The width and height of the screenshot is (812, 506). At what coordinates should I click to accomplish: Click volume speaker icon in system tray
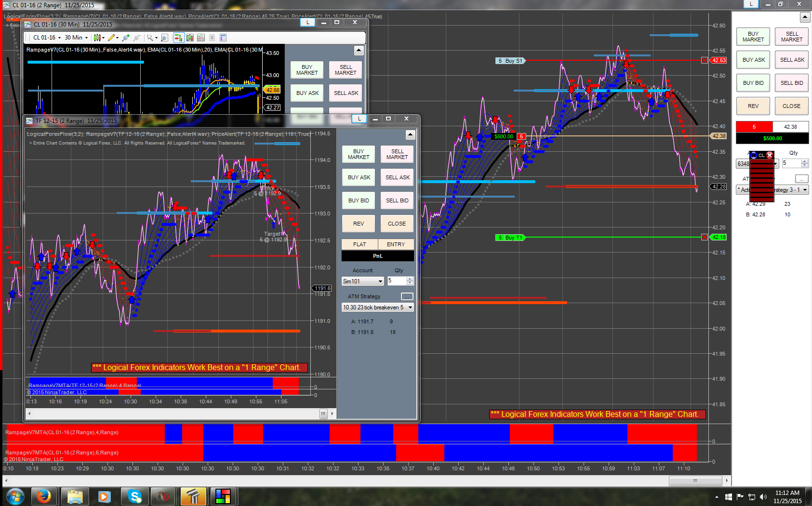763,497
